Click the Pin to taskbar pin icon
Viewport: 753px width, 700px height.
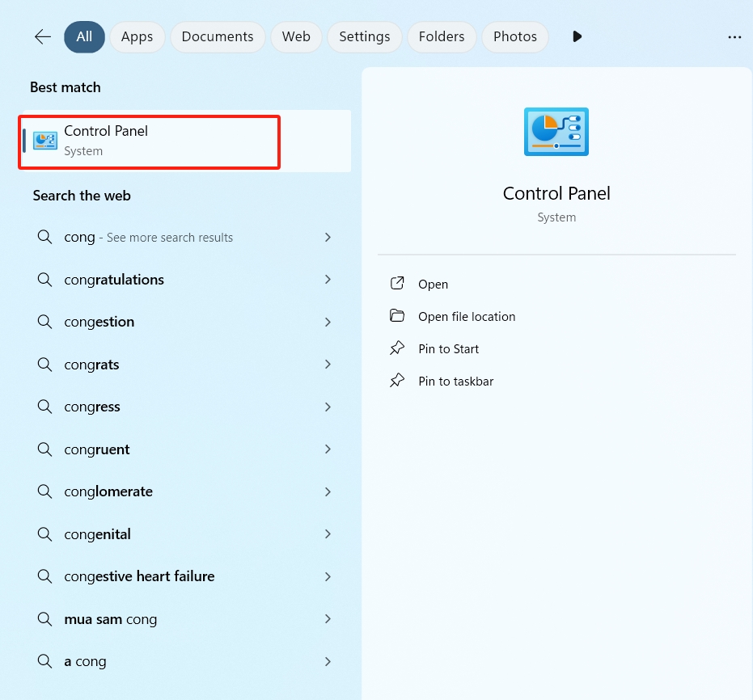(397, 381)
